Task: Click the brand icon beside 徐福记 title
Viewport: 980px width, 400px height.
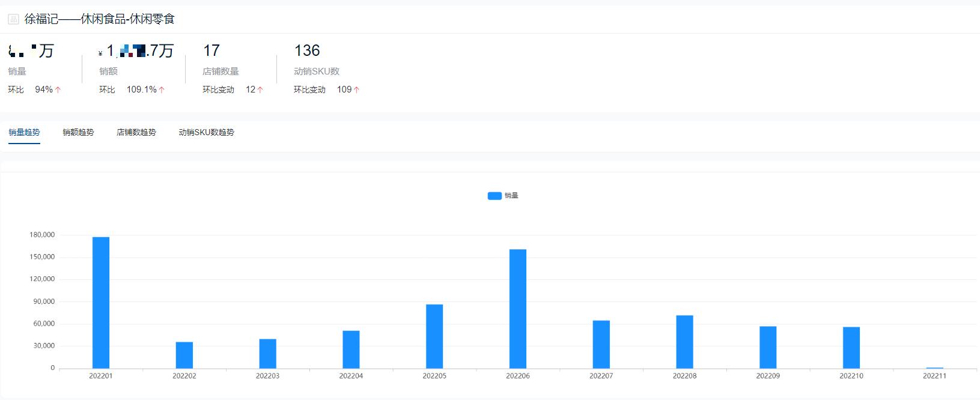Action: (x=13, y=19)
